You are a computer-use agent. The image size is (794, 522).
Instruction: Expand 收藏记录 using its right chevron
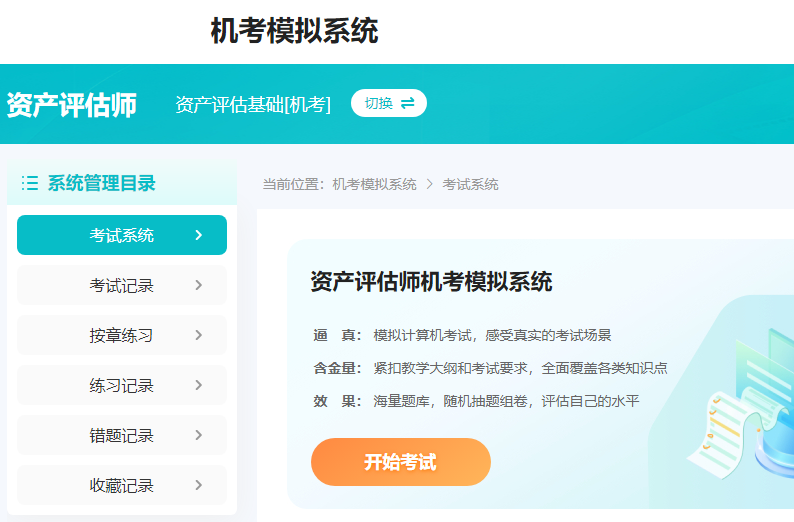coord(198,485)
